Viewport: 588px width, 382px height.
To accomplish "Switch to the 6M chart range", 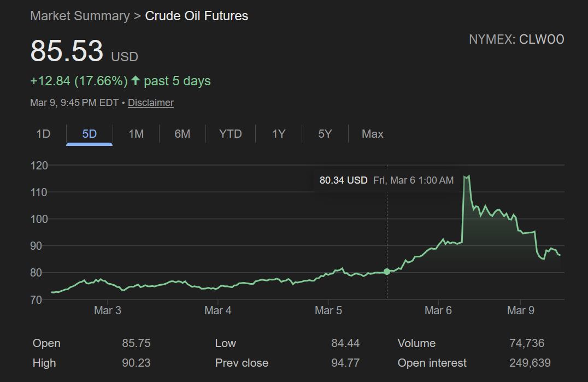I will (x=183, y=134).
